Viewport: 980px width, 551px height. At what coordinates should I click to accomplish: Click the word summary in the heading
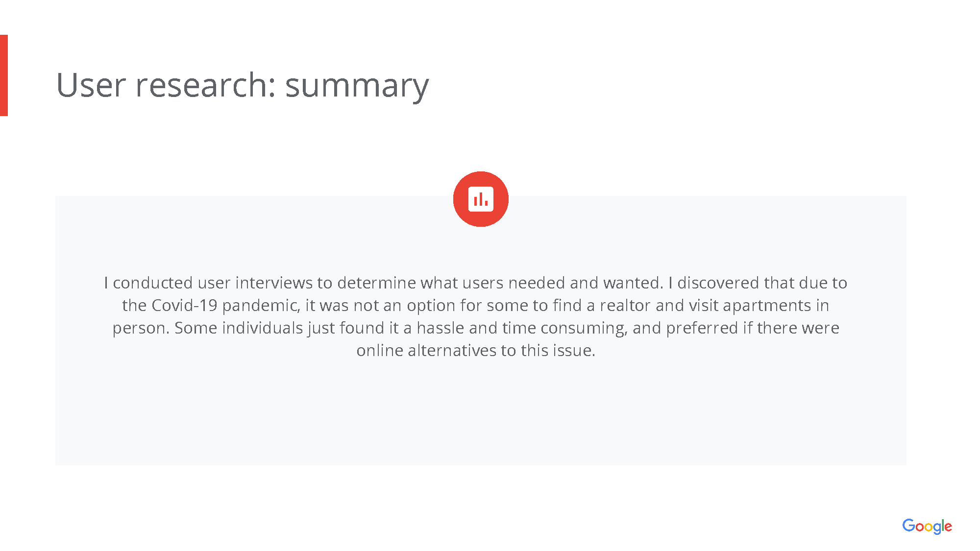click(357, 87)
